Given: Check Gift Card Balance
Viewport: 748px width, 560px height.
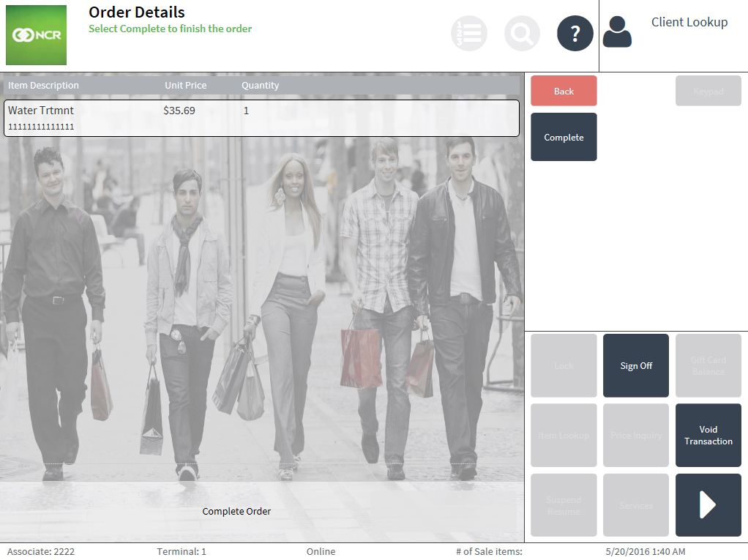Looking at the screenshot, I should 708,365.
